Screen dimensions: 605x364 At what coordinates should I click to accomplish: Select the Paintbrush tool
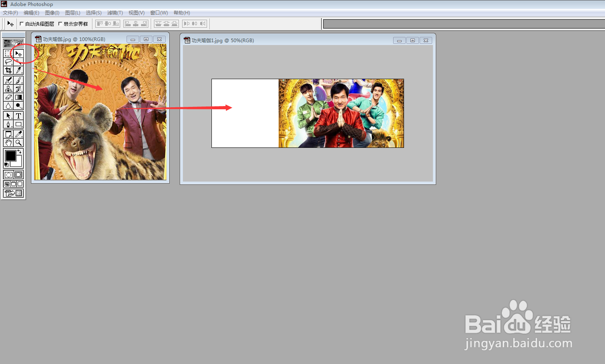point(18,80)
